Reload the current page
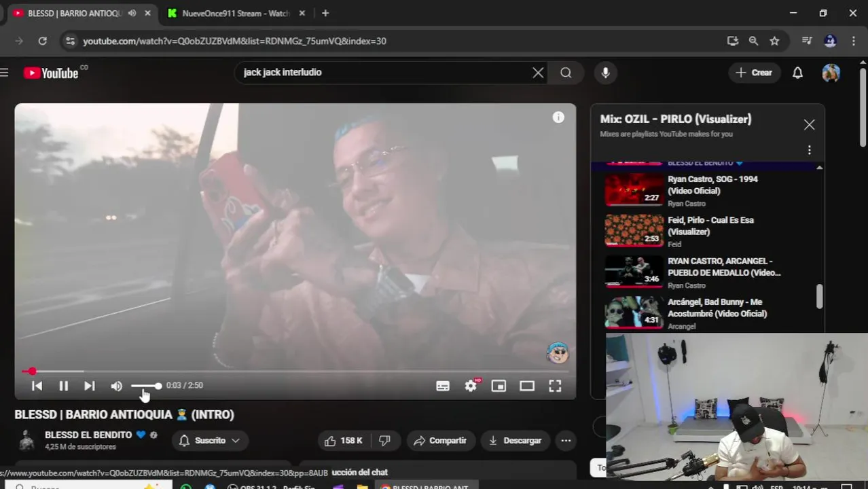Screen dimensions: 868x489 [x=42, y=41]
